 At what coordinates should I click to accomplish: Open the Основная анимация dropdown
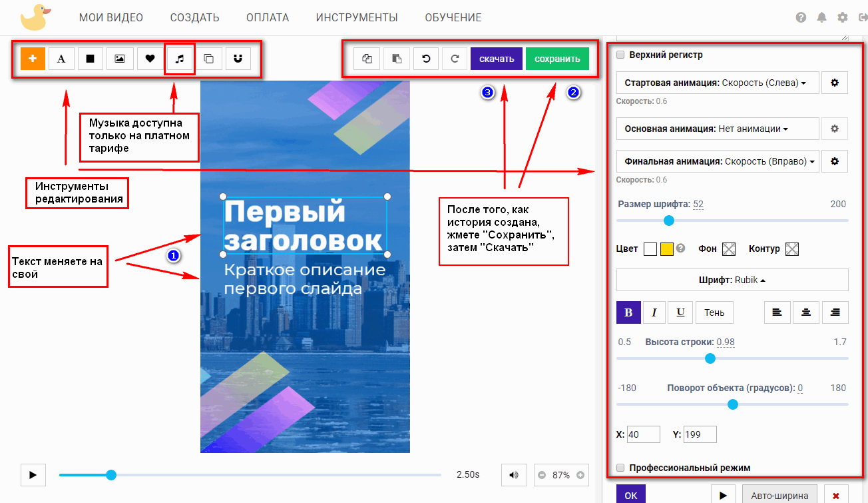pyautogui.click(x=718, y=129)
